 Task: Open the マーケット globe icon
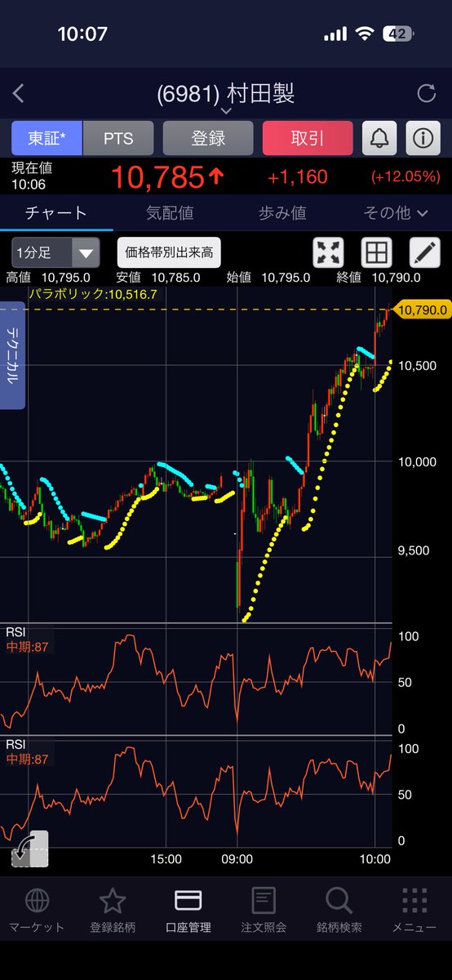[x=37, y=911]
